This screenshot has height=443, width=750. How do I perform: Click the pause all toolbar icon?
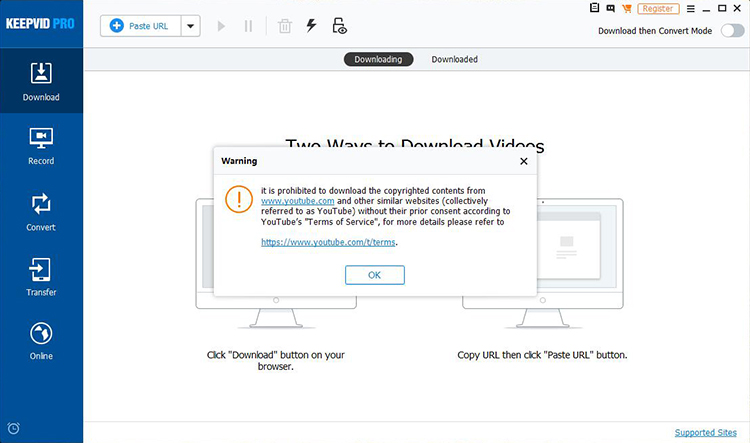[248, 26]
